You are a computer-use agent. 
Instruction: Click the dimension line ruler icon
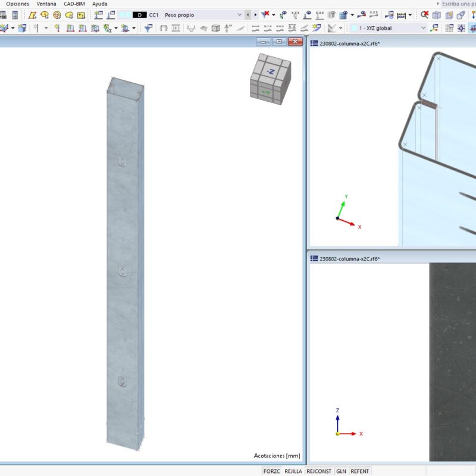(401, 15)
